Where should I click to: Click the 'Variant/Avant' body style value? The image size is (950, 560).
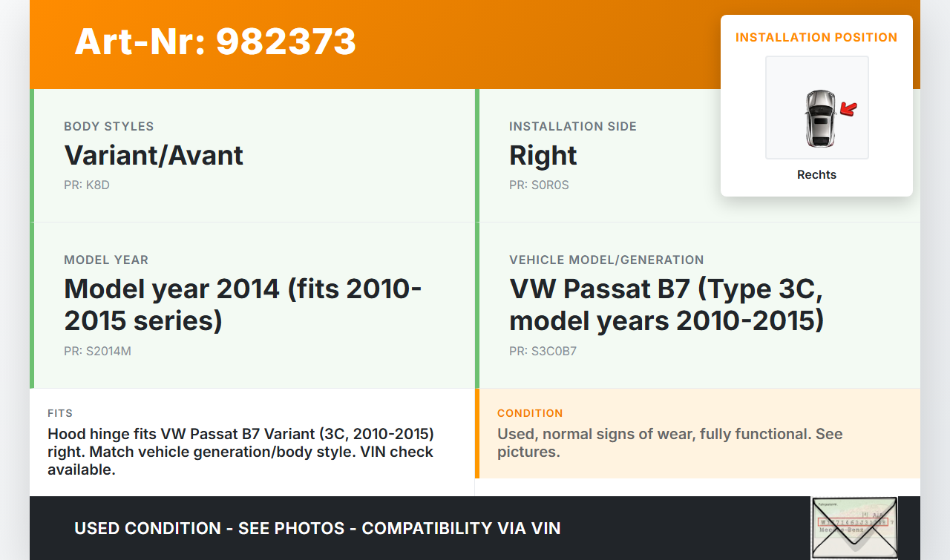[154, 155]
